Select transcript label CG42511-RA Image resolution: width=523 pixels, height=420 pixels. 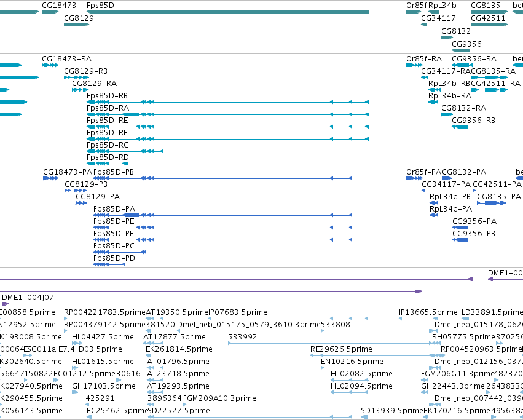(x=495, y=84)
